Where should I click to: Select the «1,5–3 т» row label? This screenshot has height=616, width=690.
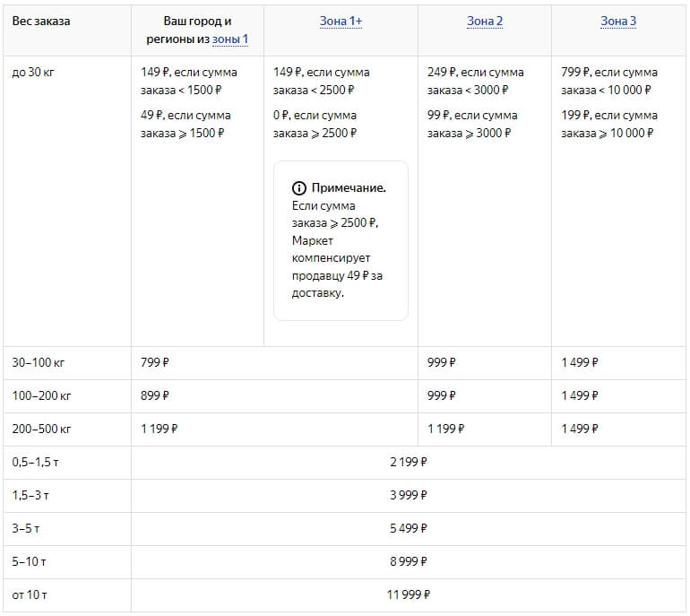point(30,495)
